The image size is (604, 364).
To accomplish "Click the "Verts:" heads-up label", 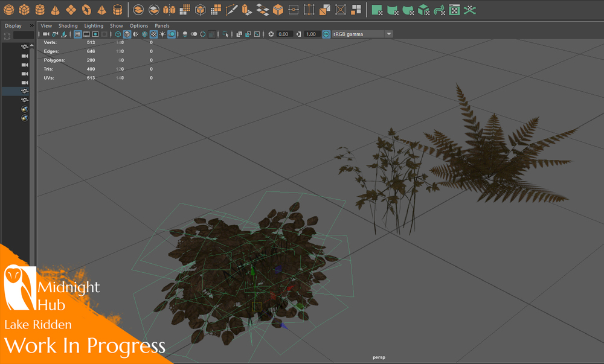I will point(51,42).
